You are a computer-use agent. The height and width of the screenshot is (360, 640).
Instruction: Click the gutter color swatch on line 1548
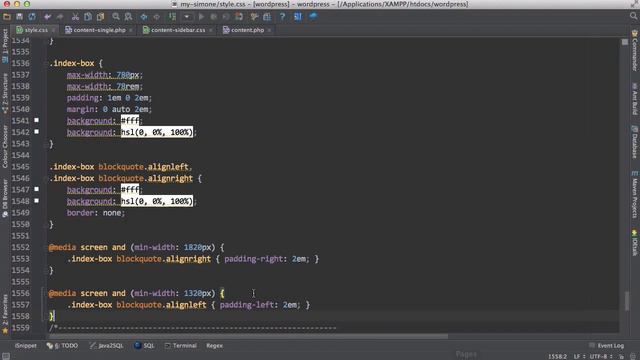[x=36, y=200]
